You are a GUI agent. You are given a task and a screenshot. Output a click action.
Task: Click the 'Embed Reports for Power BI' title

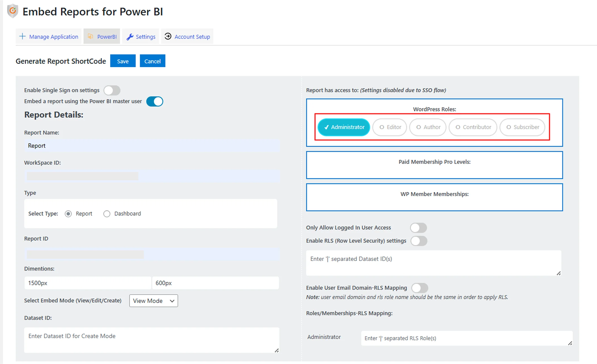93,11
